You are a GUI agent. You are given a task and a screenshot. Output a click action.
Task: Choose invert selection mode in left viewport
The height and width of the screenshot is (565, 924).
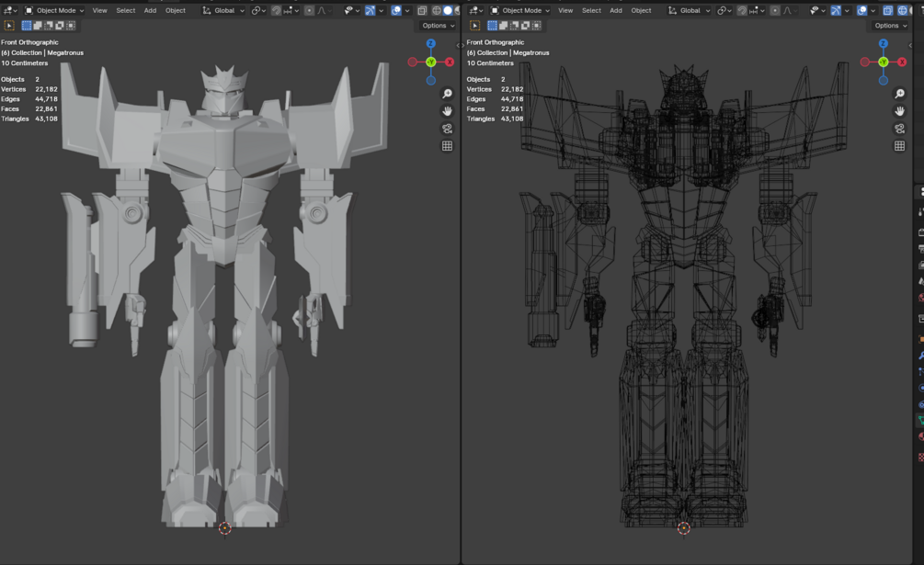(x=60, y=26)
